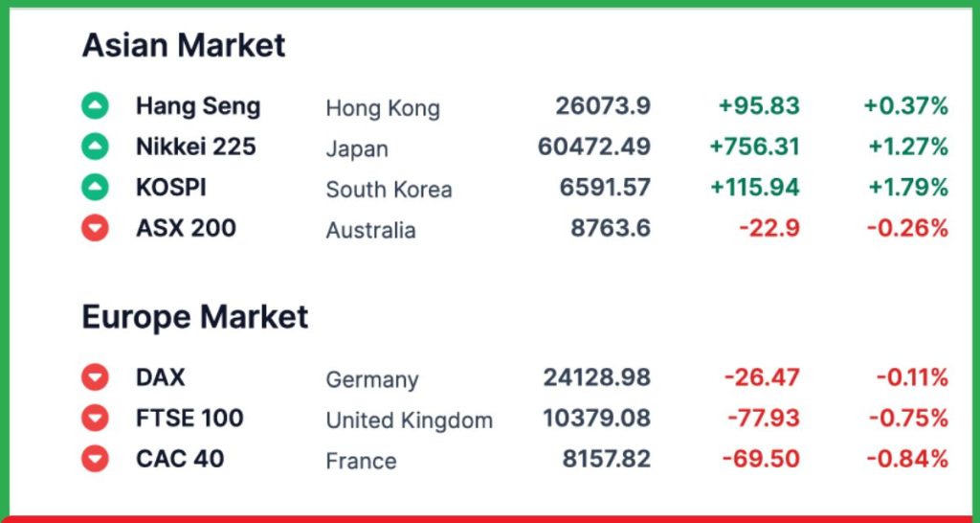Image resolution: width=980 pixels, height=523 pixels.
Task: Open the Hang Seng index link
Action: click(x=197, y=105)
